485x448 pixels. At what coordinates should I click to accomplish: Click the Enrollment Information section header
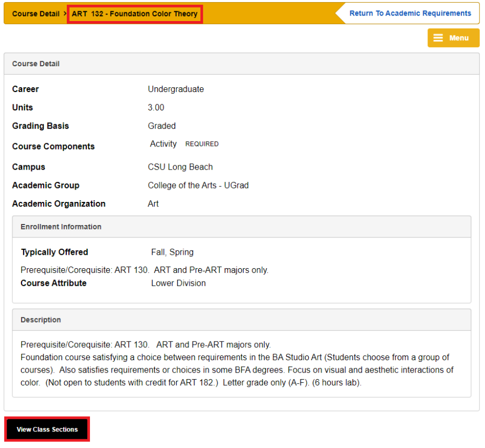pos(241,227)
